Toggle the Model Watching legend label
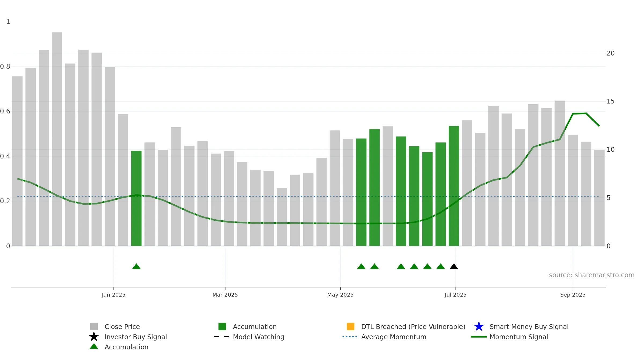Image resolution: width=644 pixels, height=362 pixels. click(258, 337)
